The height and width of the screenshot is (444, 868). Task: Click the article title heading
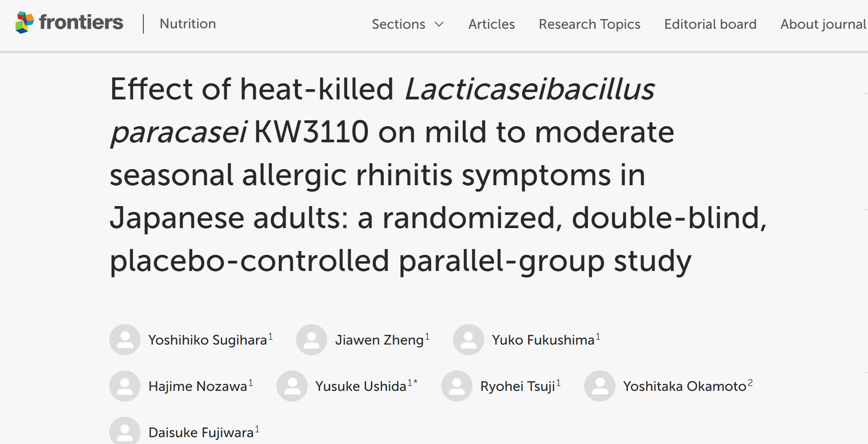[438, 175]
